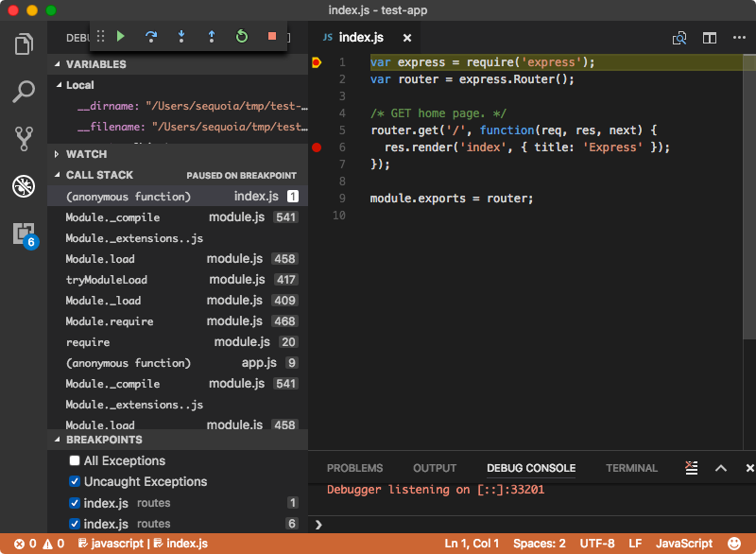Viewport: 756px width, 554px height.
Task: Click the index.js entry in the status bar
Action: pyautogui.click(x=180, y=544)
